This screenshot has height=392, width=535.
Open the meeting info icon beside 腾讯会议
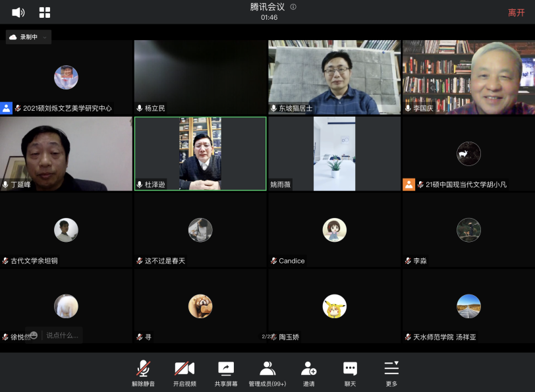tap(293, 7)
